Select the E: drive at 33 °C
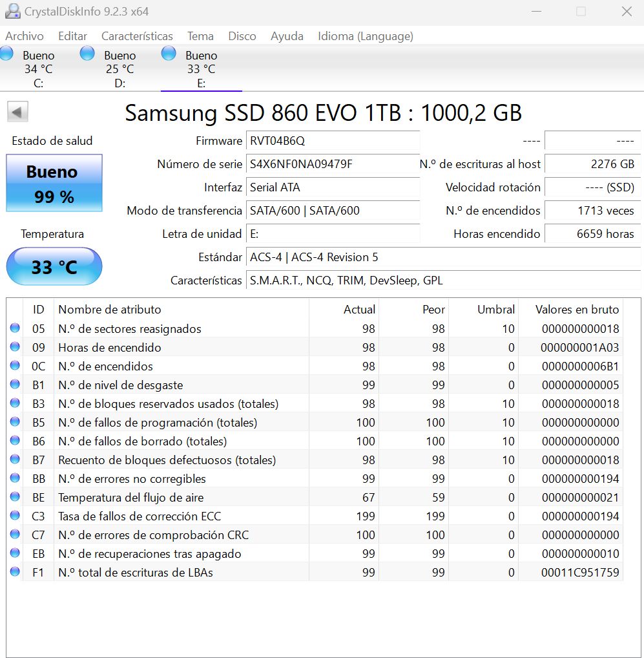Image resolution: width=644 pixels, height=658 pixels. coord(202,69)
